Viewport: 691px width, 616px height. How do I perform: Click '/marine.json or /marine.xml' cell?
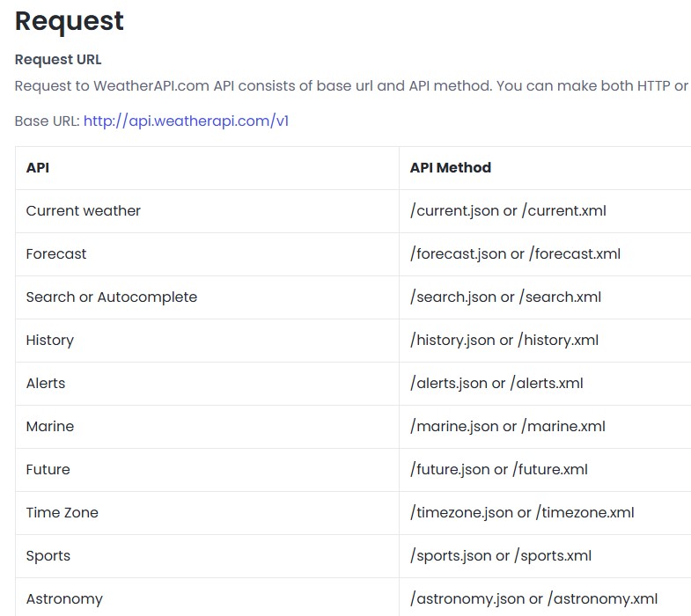[545, 427]
